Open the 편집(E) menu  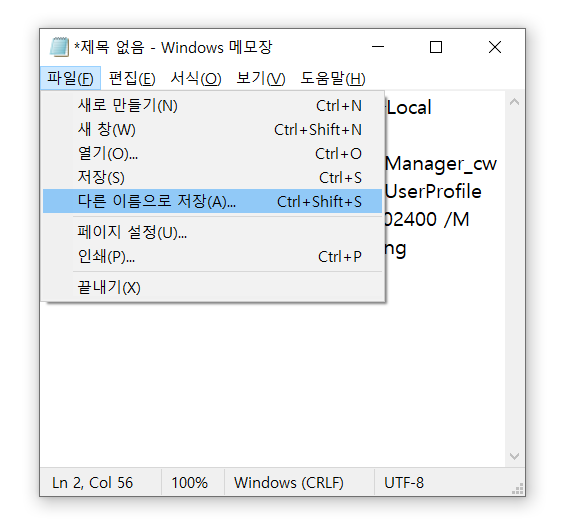(x=132, y=78)
